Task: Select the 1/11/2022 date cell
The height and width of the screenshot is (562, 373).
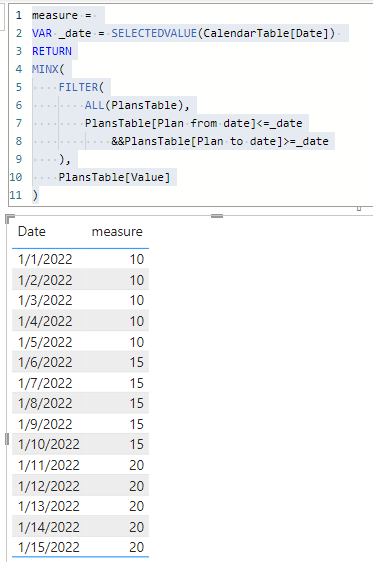Action: coord(49,465)
